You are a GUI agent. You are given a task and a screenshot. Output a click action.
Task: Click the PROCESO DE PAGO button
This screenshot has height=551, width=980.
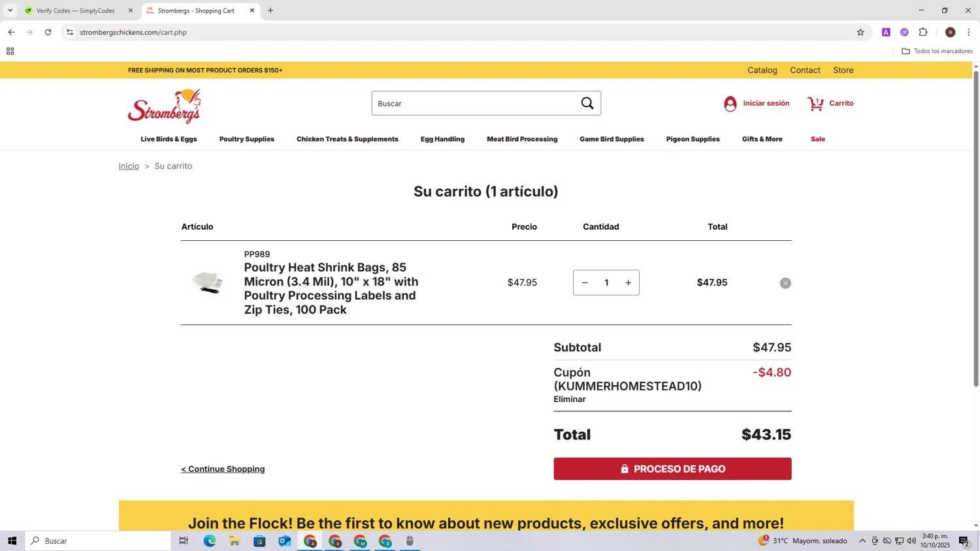(x=672, y=469)
